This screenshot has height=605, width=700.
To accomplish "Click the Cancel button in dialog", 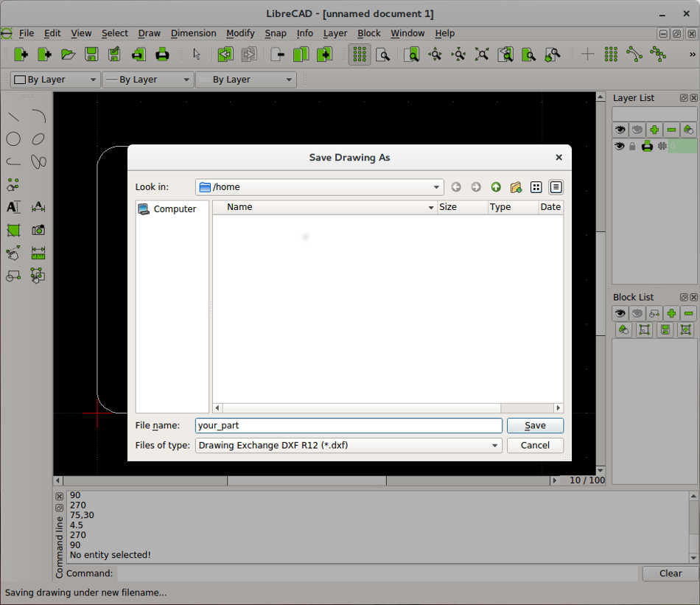I will coord(535,445).
